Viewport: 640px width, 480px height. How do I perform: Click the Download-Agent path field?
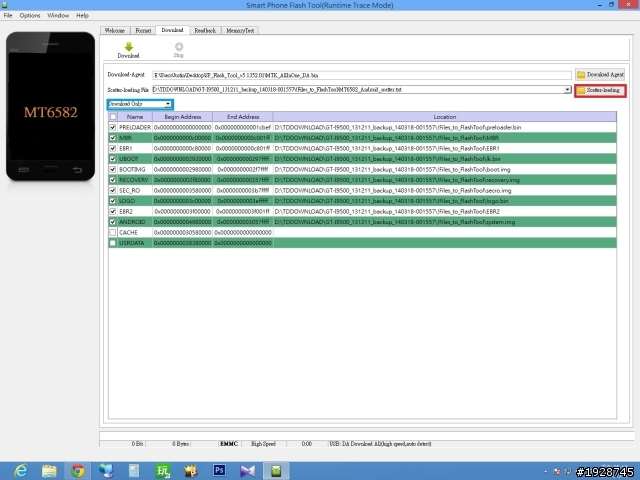coord(362,75)
